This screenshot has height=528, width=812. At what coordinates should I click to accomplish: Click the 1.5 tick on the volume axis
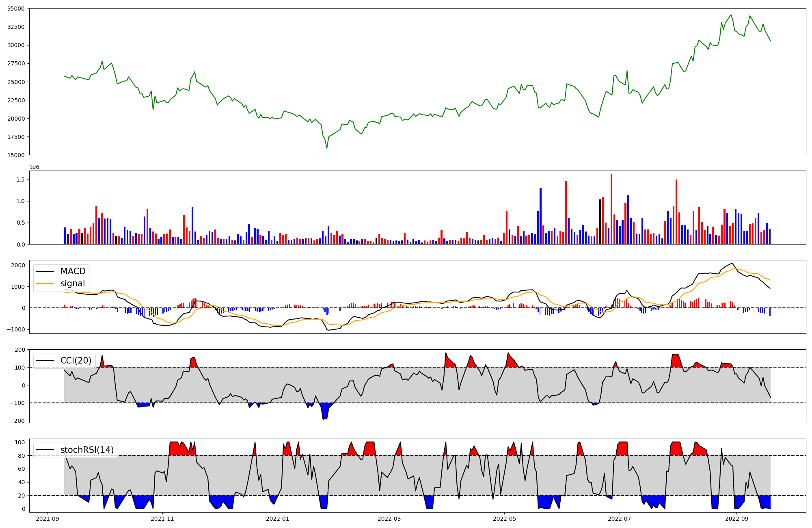(x=21, y=180)
